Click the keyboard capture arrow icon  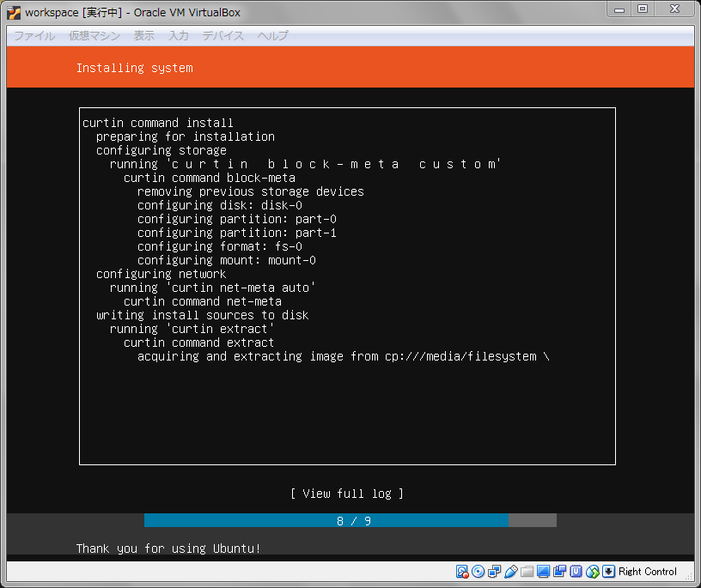click(608, 572)
